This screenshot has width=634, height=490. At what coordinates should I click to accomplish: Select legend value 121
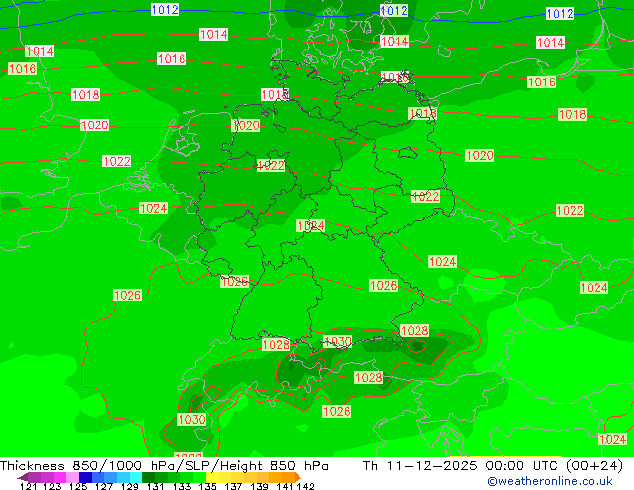28,486
